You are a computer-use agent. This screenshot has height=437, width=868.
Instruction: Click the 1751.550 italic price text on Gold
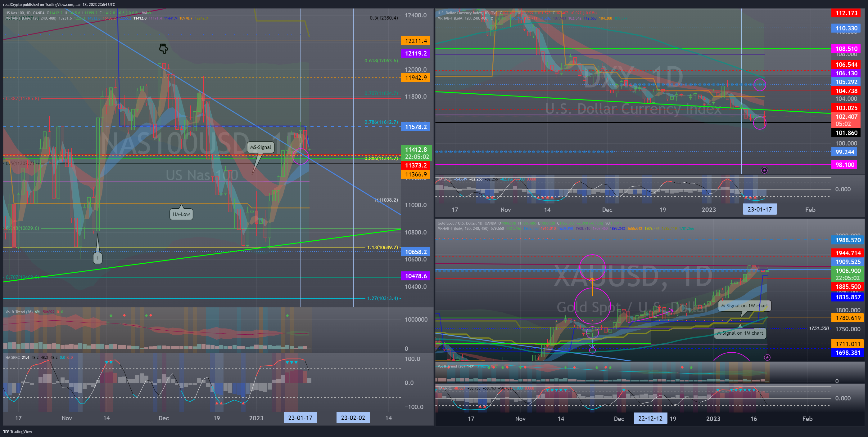819,328
